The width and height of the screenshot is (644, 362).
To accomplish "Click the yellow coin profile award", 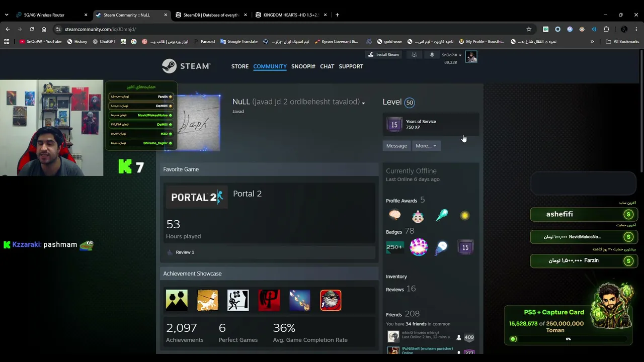I will 464,215.
